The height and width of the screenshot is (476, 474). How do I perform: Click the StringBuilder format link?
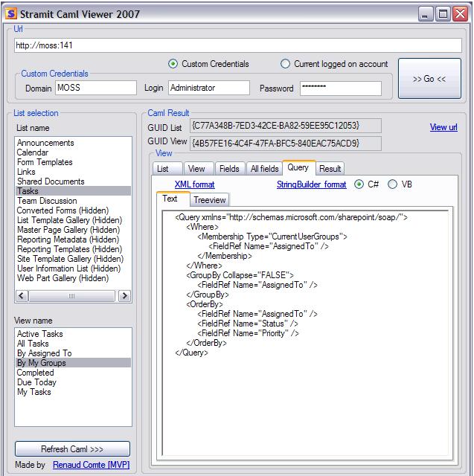coord(311,184)
